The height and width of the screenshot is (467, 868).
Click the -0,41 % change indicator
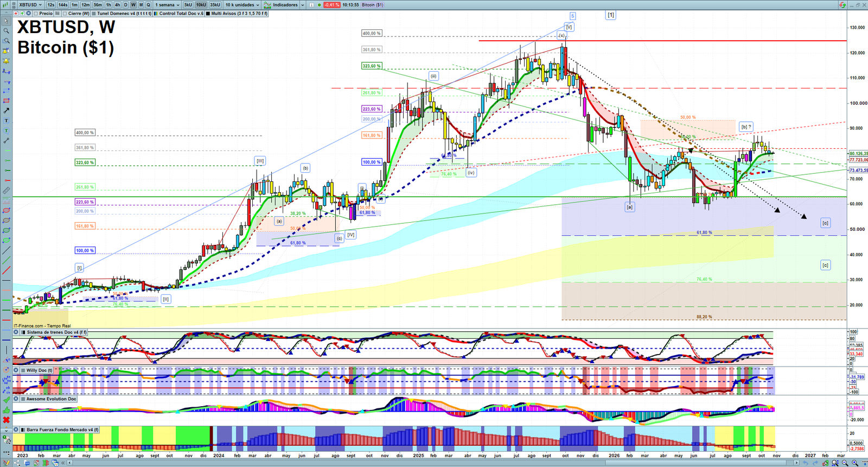point(332,5)
